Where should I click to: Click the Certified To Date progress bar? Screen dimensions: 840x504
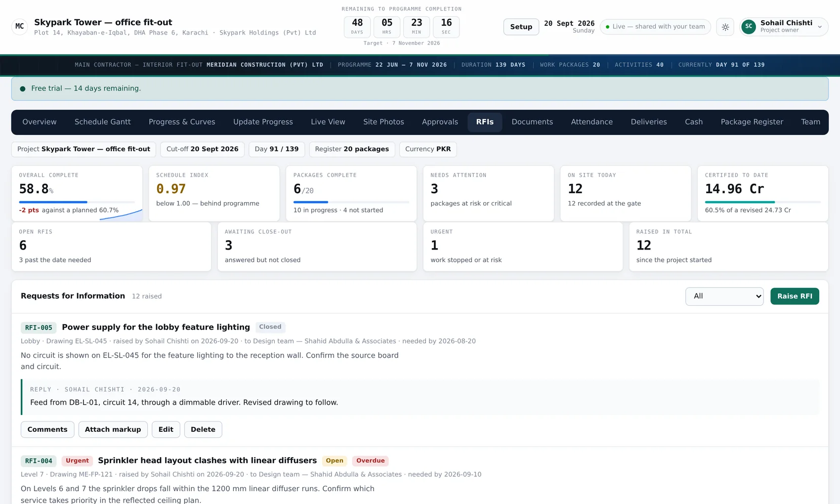coord(763,202)
